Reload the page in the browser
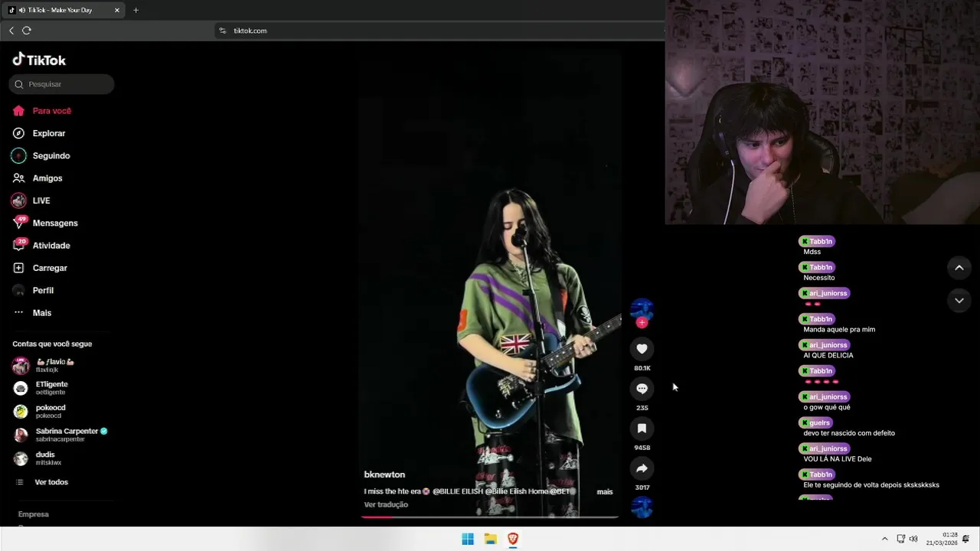 [27, 31]
